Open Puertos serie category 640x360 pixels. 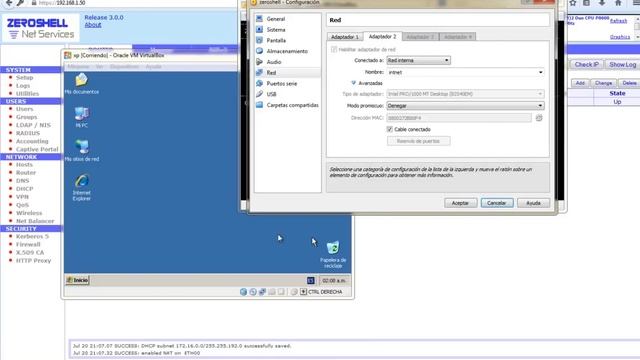[x=282, y=83]
